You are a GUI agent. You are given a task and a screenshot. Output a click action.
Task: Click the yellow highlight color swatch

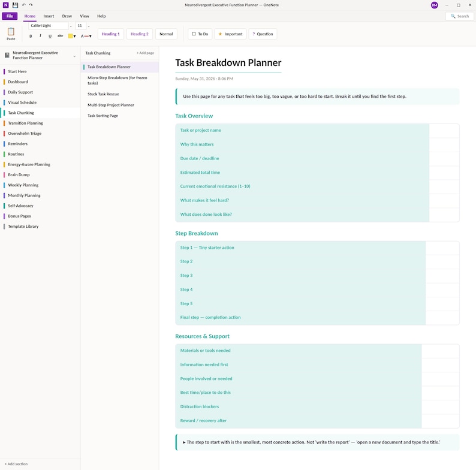[70, 36]
